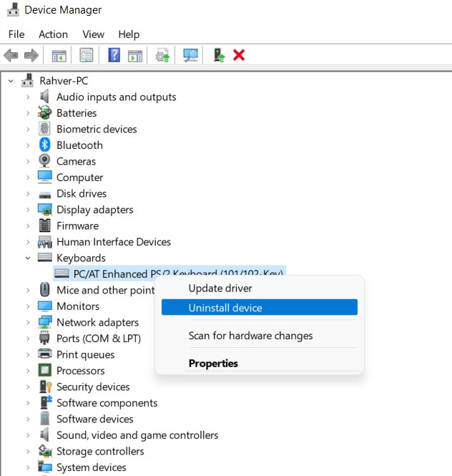Select the Keyboards category label
This screenshot has width=452, height=476.
coord(81,258)
